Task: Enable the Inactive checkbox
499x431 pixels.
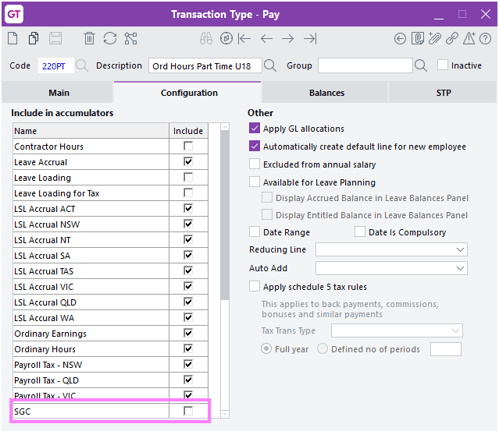Action: click(442, 65)
